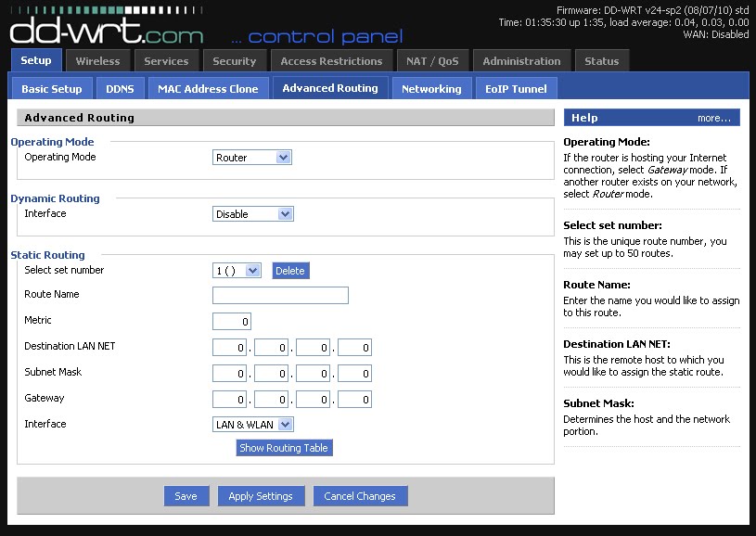
Task: Click Cancel Changes
Action: 360,496
